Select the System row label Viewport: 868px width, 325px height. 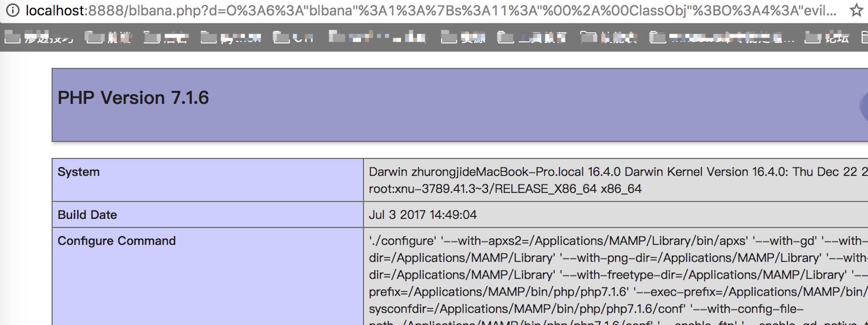point(79,172)
